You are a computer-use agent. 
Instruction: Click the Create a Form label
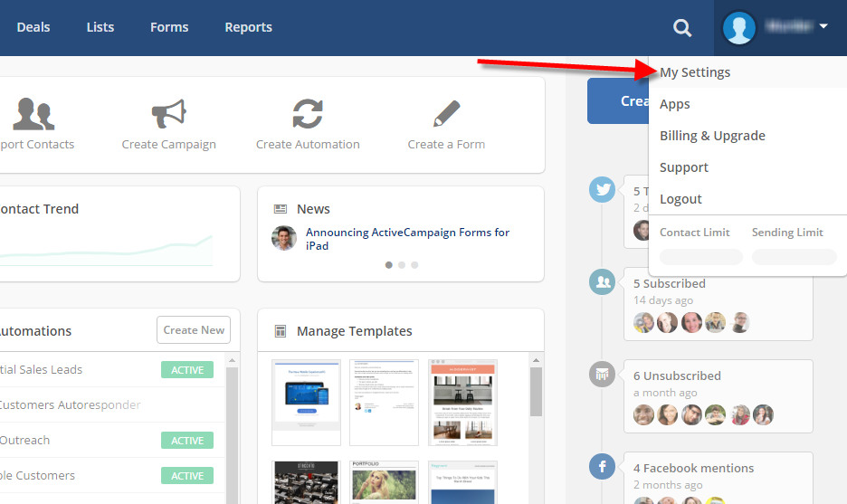pos(447,145)
